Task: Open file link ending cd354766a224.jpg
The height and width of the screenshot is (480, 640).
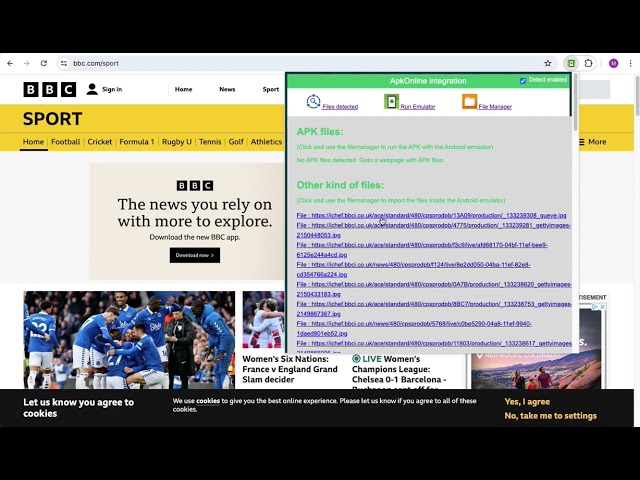Action: click(413, 269)
